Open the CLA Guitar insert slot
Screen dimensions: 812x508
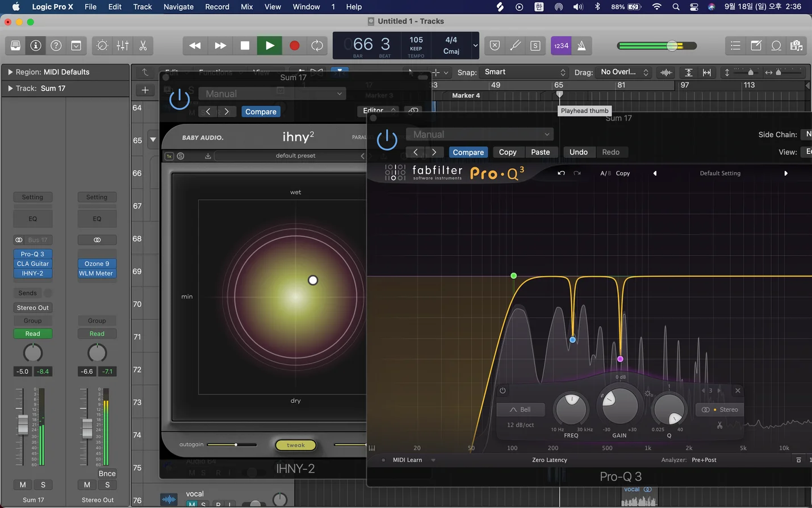(x=32, y=264)
